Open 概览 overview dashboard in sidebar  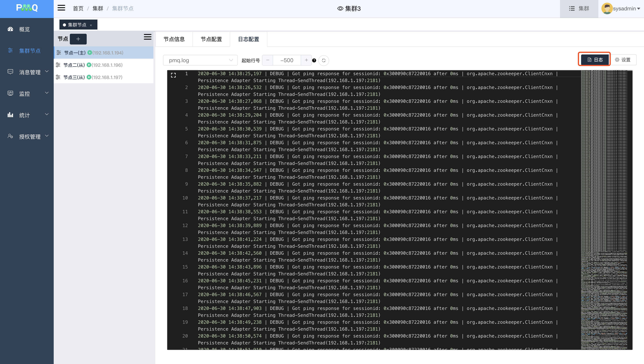pos(24,29)
